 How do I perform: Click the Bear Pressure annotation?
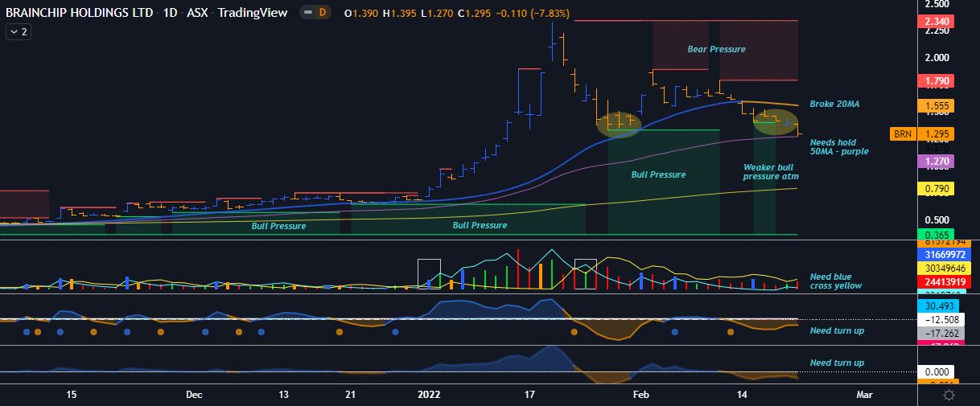(x=716, y=49)
